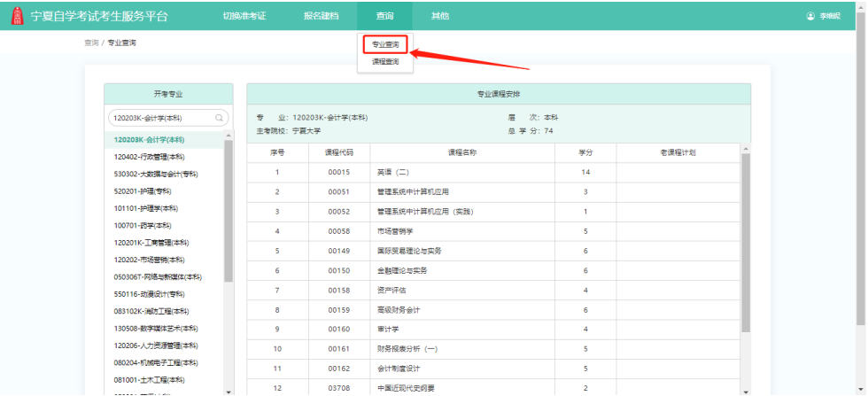The image size is (868, 396).
Task: Click the platform logo icon
Action: click(18, 16)
